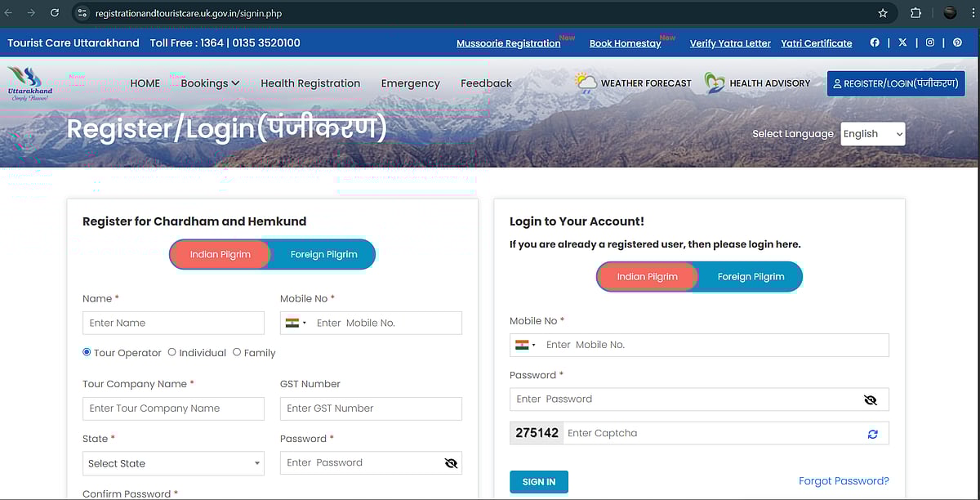The image size is (980, 500).
Task: Expand the Bookings menu
Action: 210,83
